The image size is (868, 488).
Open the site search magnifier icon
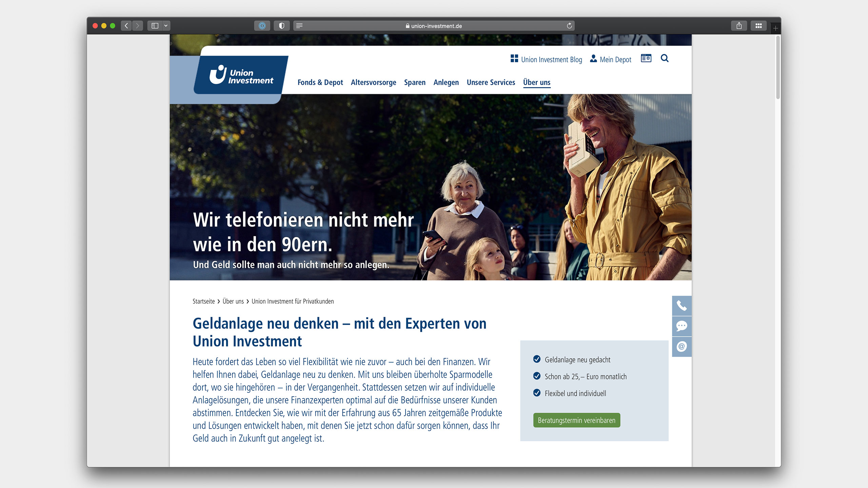coord(665,58)
